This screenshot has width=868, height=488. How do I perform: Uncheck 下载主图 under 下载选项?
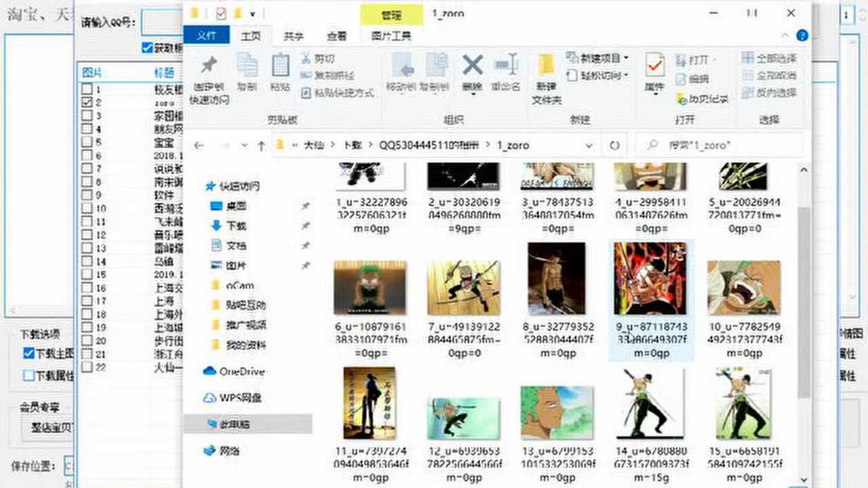point(28,353)
